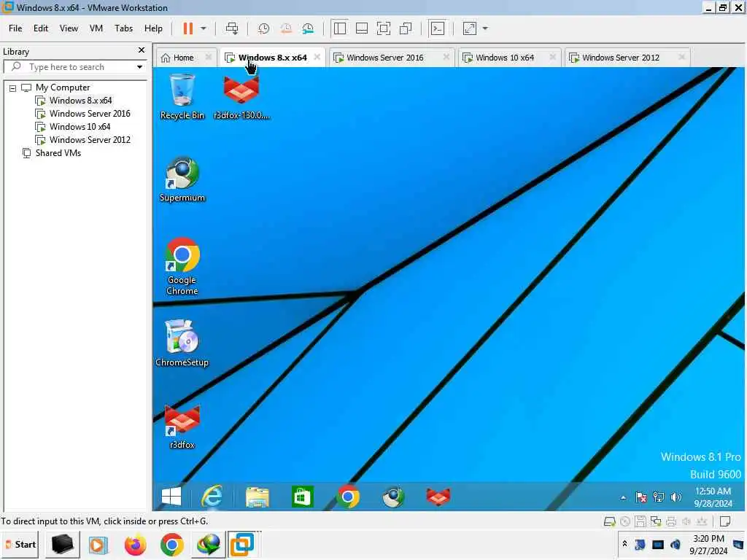Click the guest volume speaker icon

point(676,497)
